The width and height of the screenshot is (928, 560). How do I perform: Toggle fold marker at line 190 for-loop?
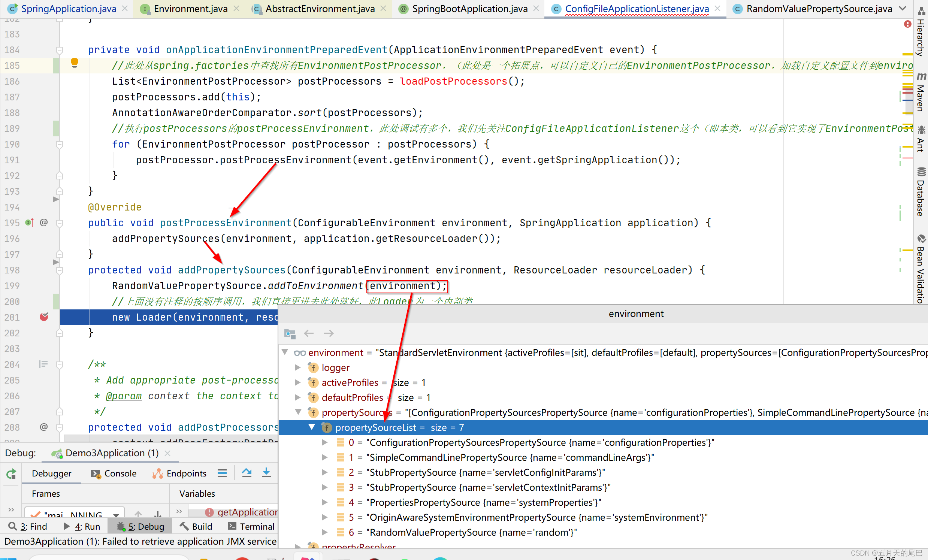tap(60, 145)
